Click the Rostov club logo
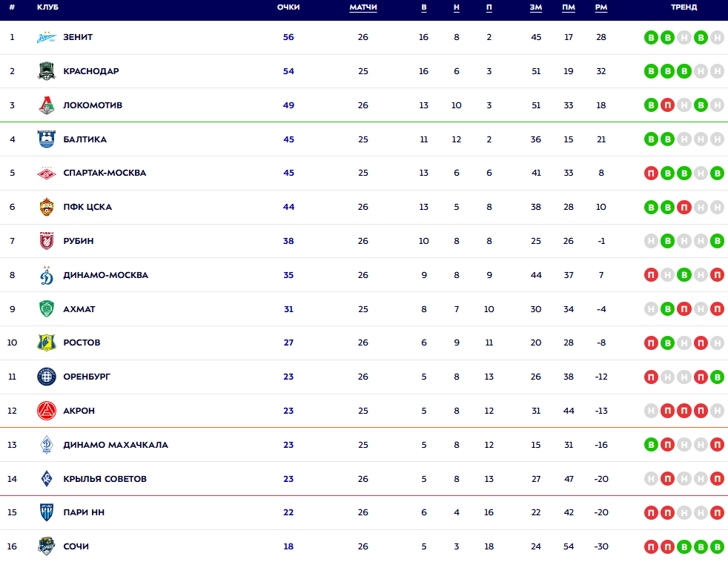728x562 pixels. click(47, 343)
